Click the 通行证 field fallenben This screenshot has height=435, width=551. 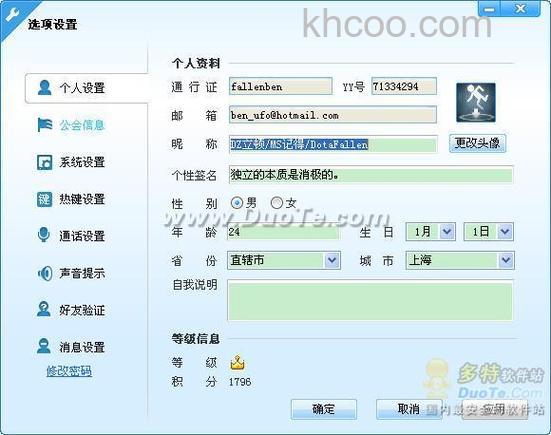(x=280, y=86)
